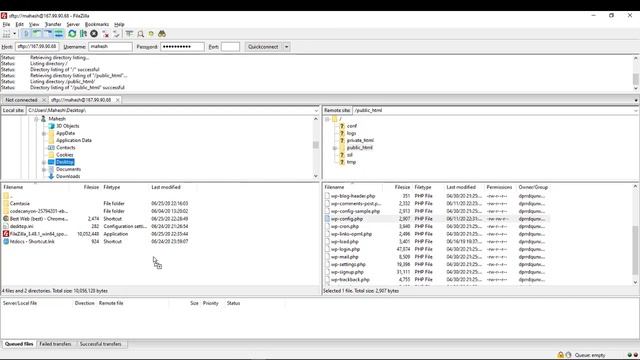Toggle synchronized browsing
This screenshot has width=640, height=360.
pyautogui.click(x=151, y=34)
